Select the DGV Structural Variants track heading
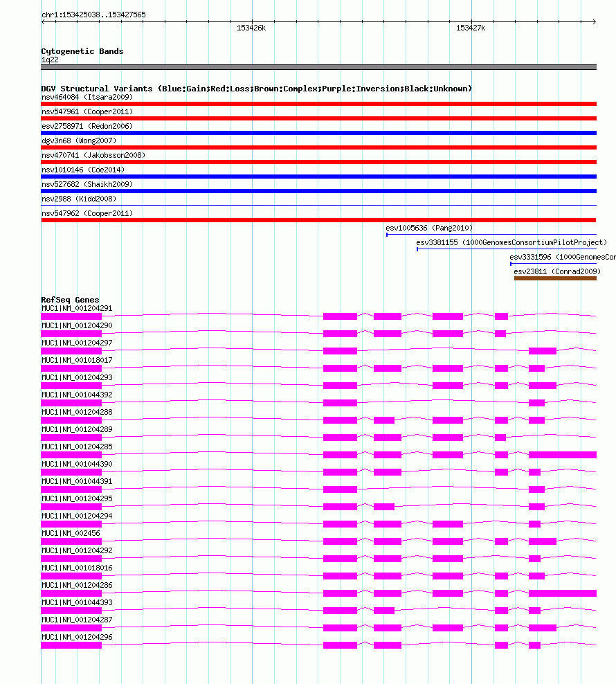This screenshot has height=684, width=616. [257, 89]
